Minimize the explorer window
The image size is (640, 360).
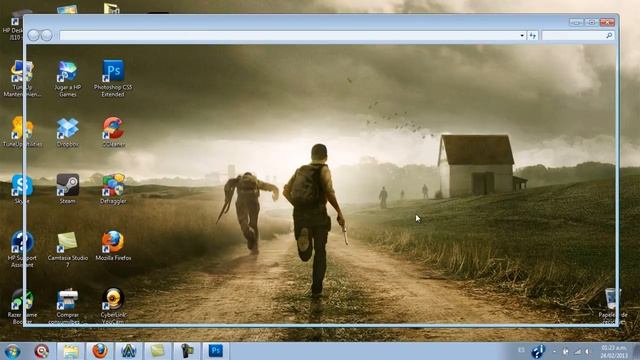pyautogui.click(x=576, y=22)
